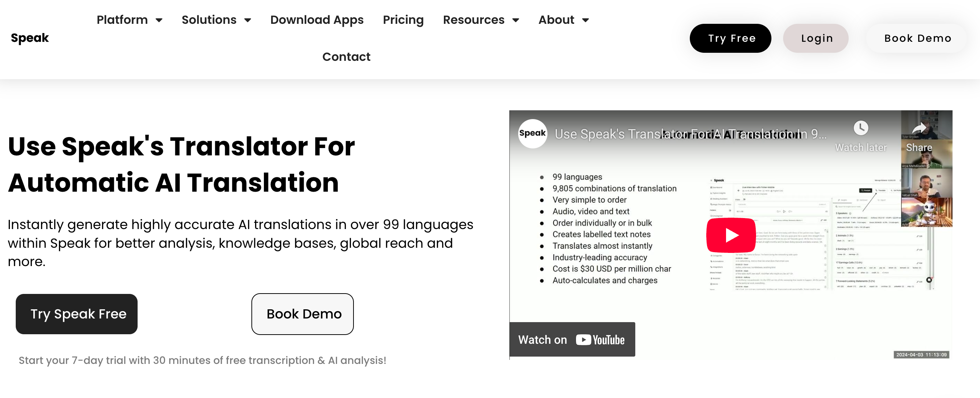Screen dimensions: 980x398
Task: Go to the Pricing page
Action: point(403,20)
